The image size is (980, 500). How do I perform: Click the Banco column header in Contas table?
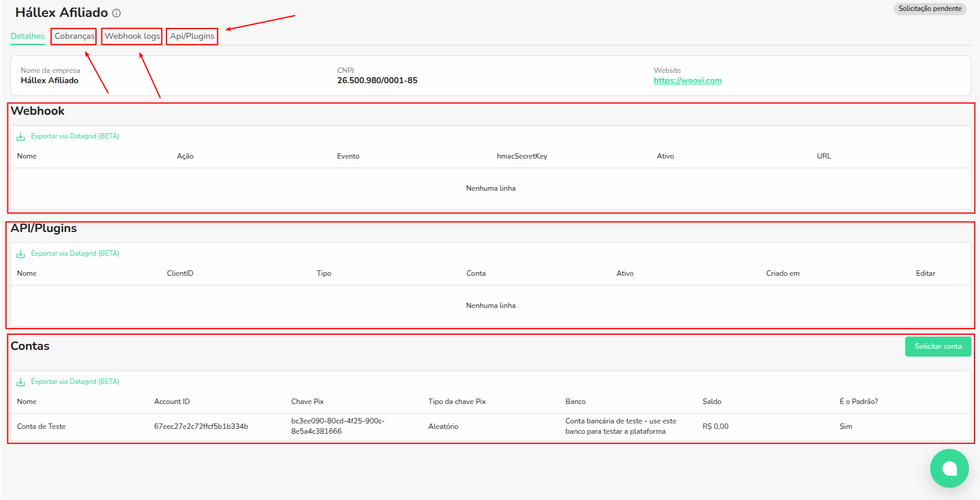click(575, 402)
